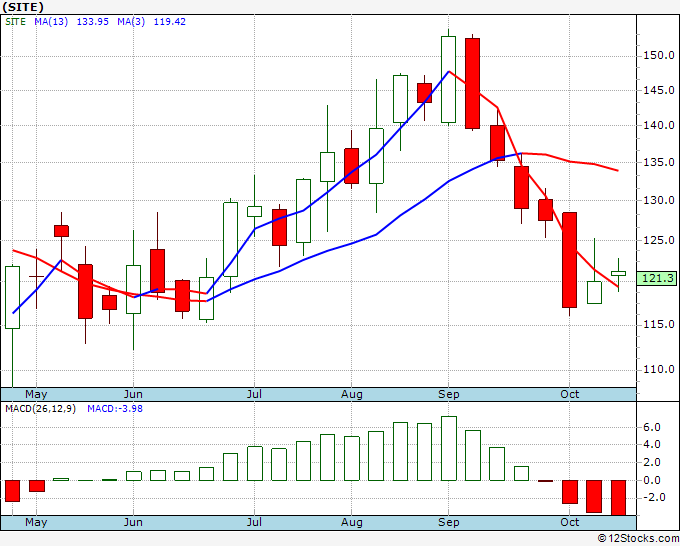Click the 125.0 price axis label
Viewport: 680px width, 546px height.
tap(659, 240)
